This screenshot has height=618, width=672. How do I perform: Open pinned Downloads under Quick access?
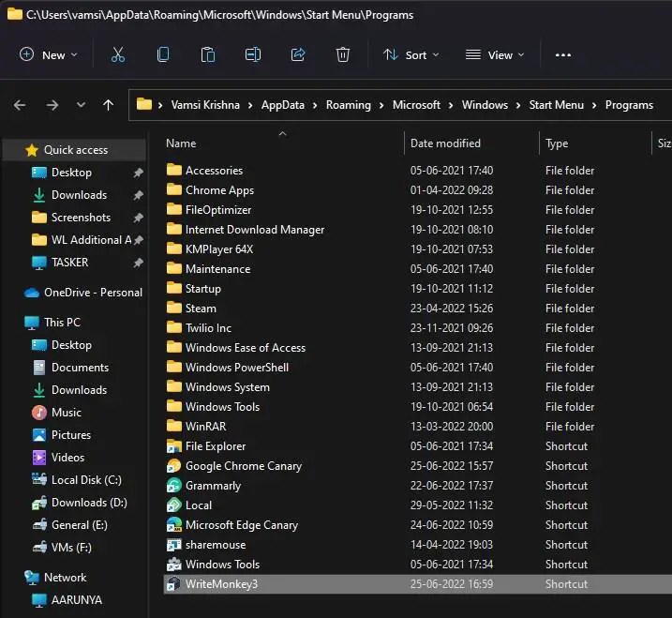[79, 195]
